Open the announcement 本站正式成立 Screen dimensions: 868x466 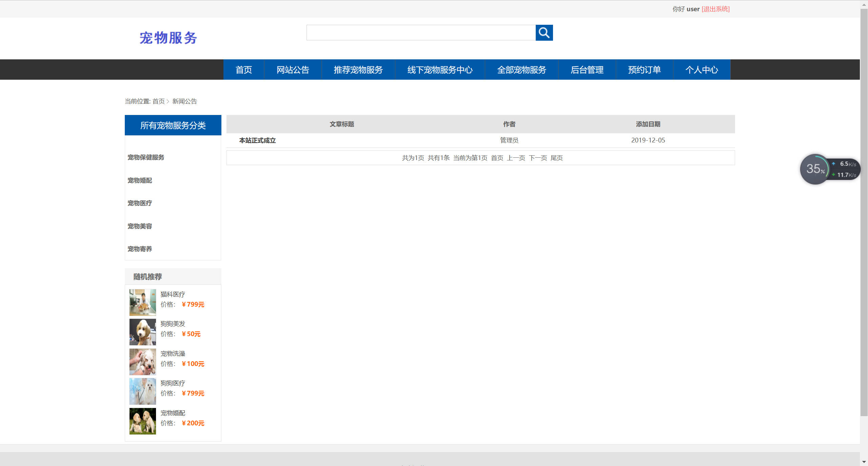point(257,140)
